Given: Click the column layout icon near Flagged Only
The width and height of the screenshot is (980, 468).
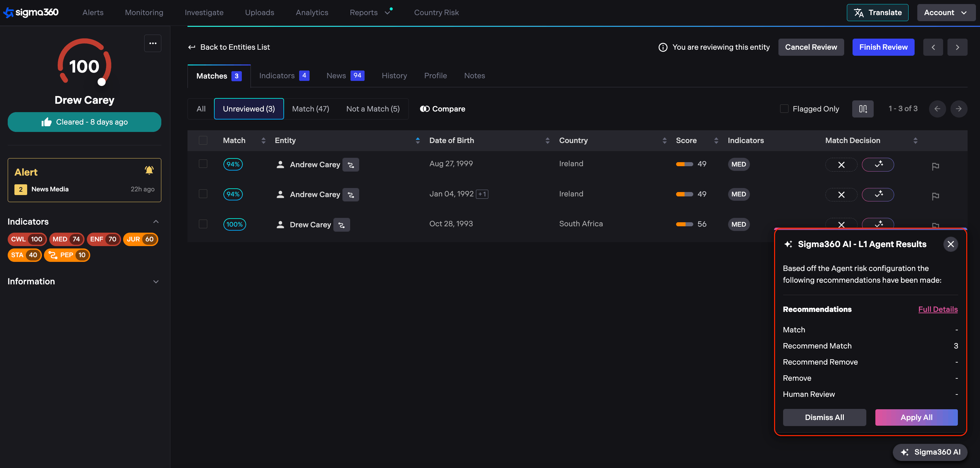Looking at the screenshot, I should pyautogui.click(x=862, y=109).
